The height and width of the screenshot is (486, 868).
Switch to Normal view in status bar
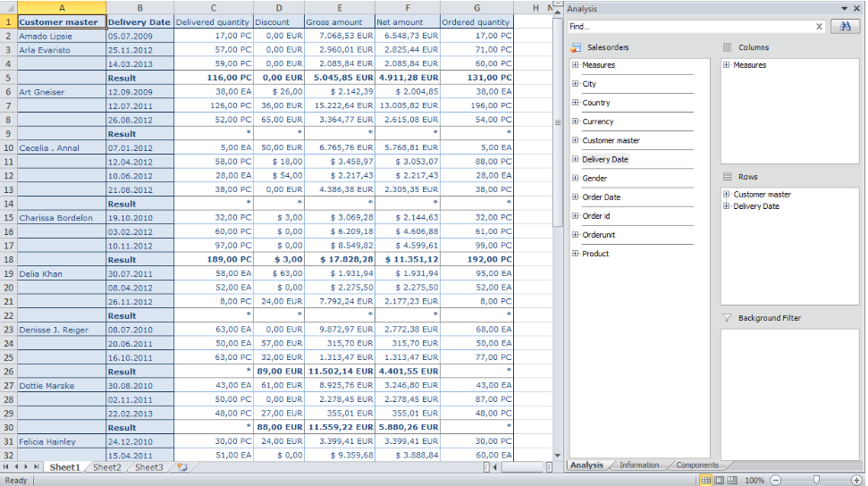pos(705,480)
